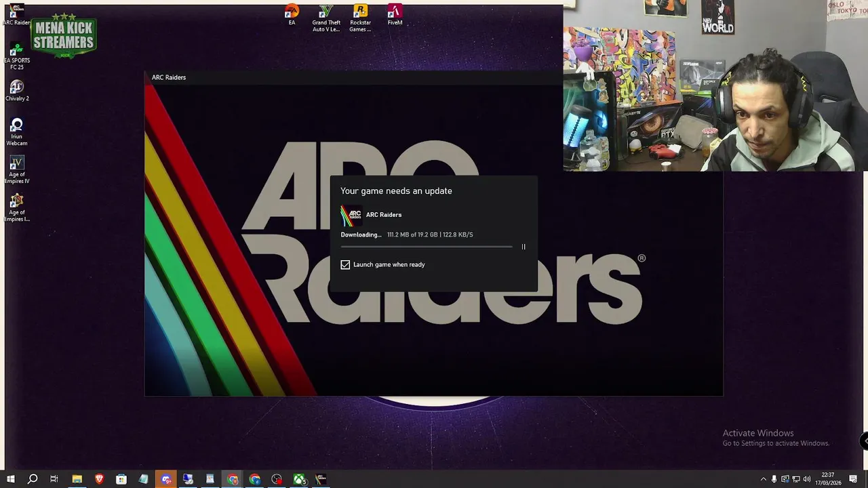868x488 pixels.
Task: Click the ARC Raiders window title
Action: pos(169,77)
